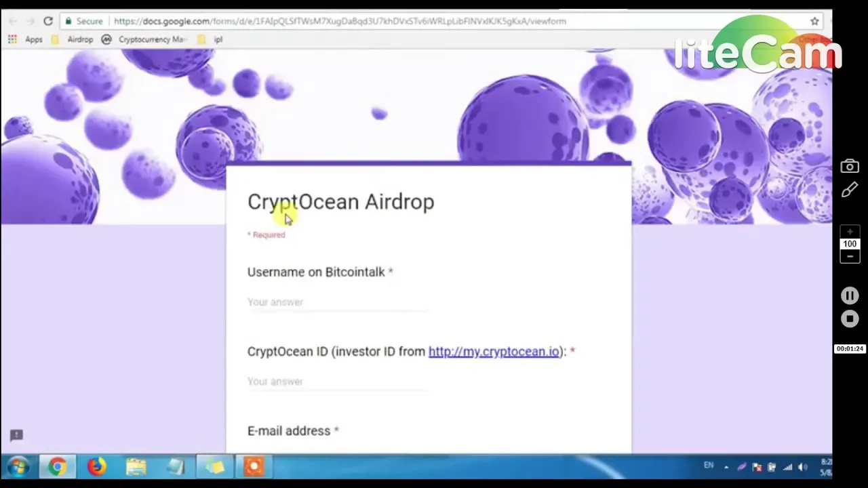The height and width of the screenshot is (488, 868).
Task: Reload the page in Chrome
Action: (x=48, y=21)
